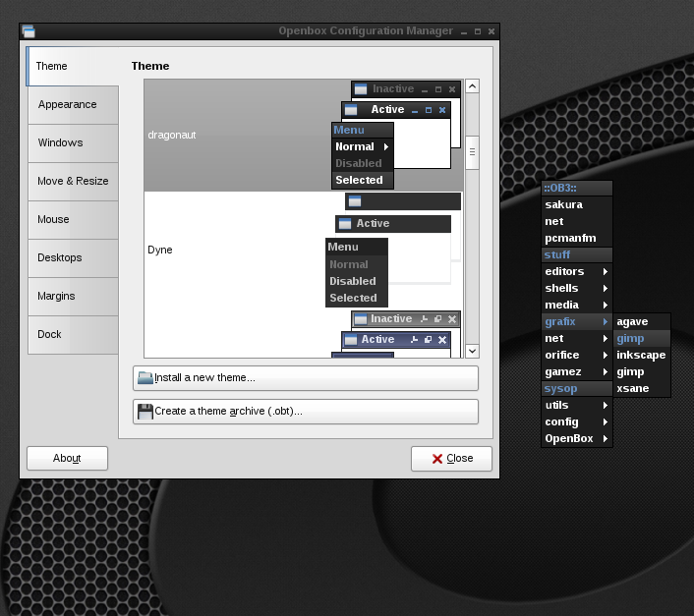This screenshot has height=616, width=694.
Task: Switch to the Dock tab
Action: 73,335
